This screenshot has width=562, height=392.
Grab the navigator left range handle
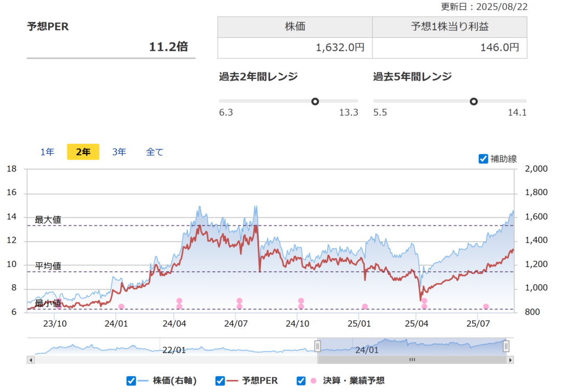click(x=318, y=346)
